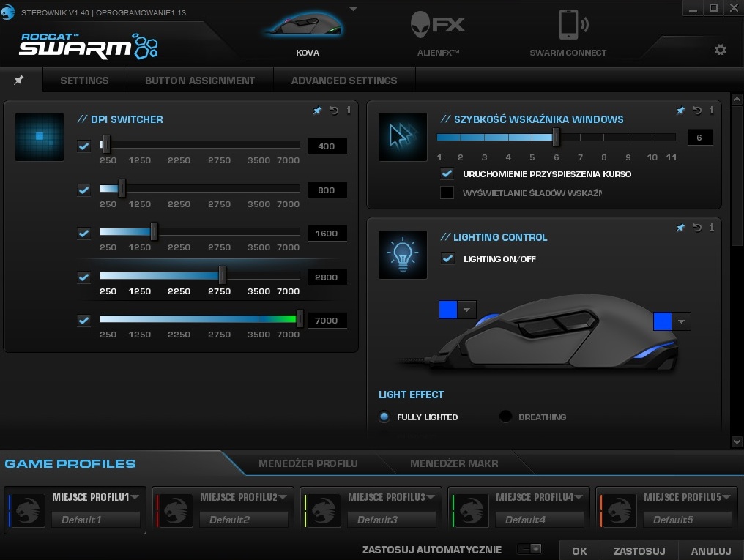Uncheck the Lighting On/Off checkbox

click(447, 258)
